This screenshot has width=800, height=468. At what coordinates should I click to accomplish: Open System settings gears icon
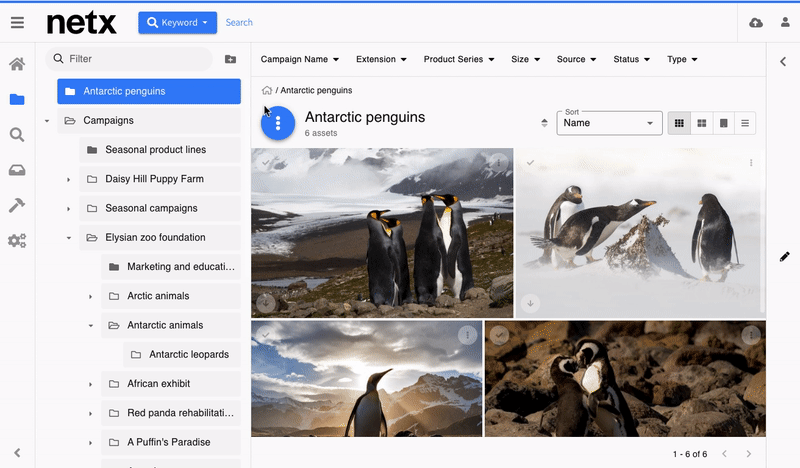point(17,240)
